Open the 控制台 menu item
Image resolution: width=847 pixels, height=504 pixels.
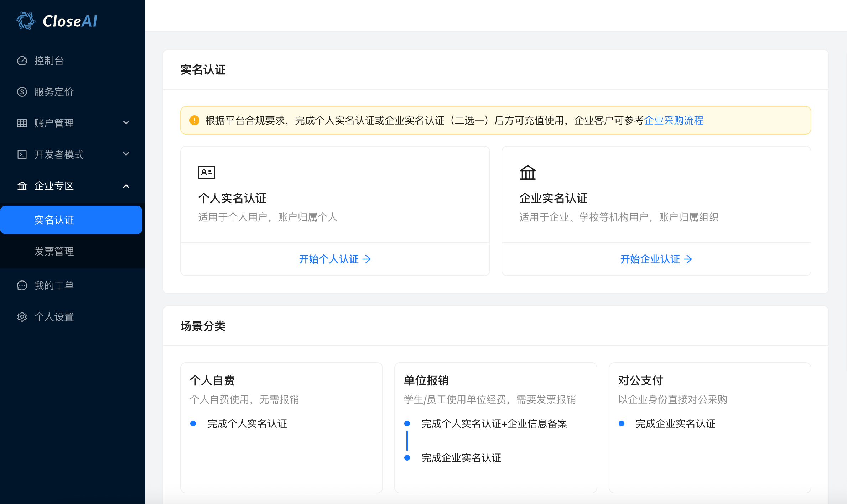click(73, 61)
